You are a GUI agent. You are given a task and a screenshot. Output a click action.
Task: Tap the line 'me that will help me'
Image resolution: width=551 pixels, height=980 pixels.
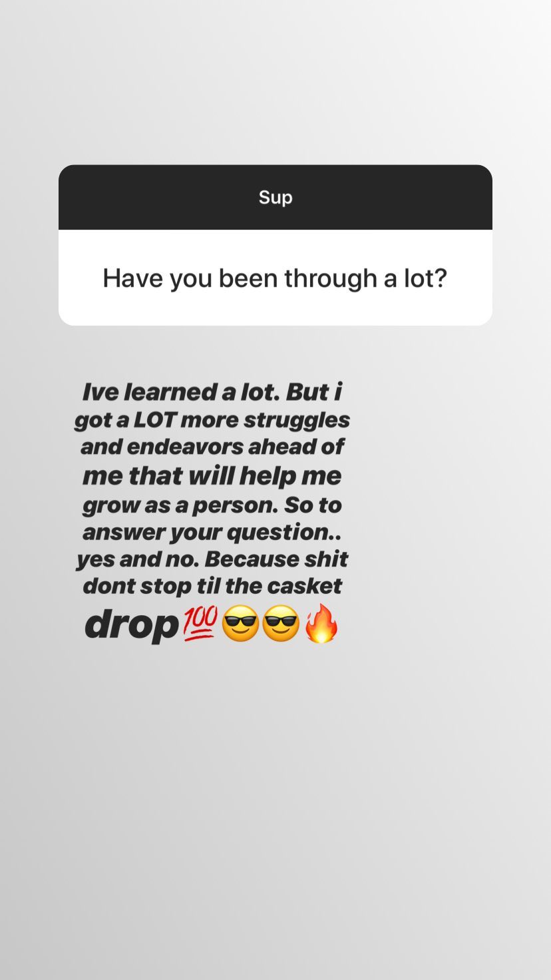pyautogui.click(x=212, y=476)
